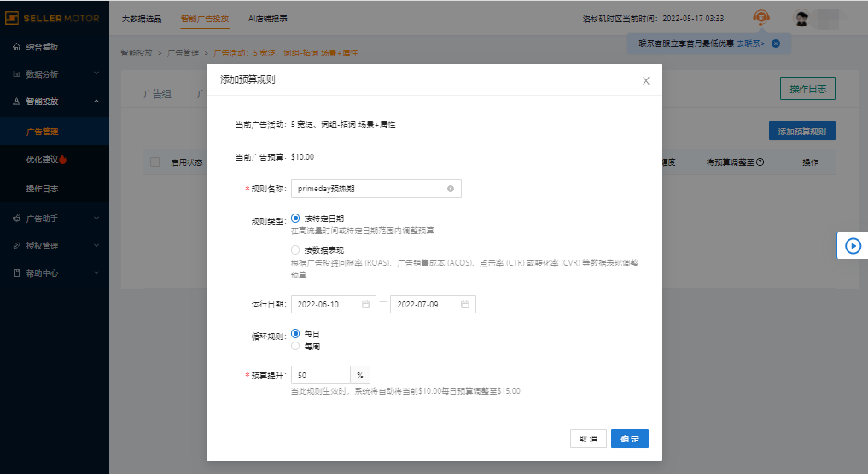Open the AI店铺报表 top tab
The image size is (868, 474).
[x=268, y=19]
